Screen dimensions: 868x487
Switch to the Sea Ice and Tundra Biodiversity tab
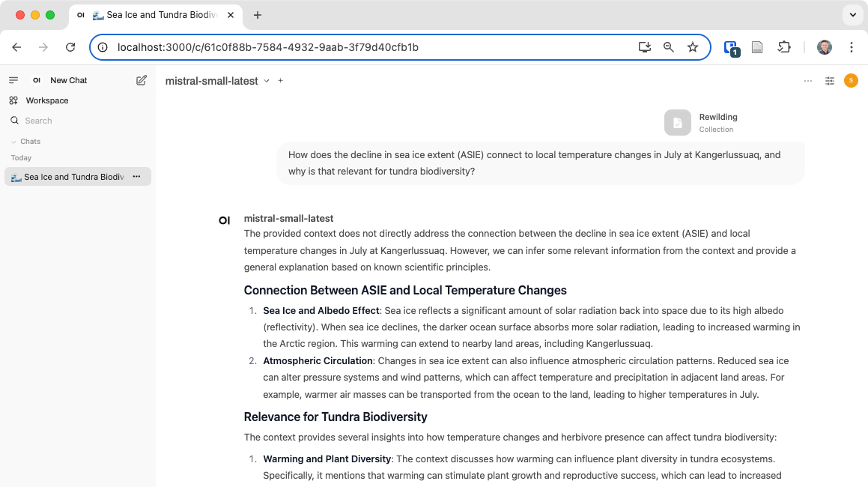coord(150,14)
